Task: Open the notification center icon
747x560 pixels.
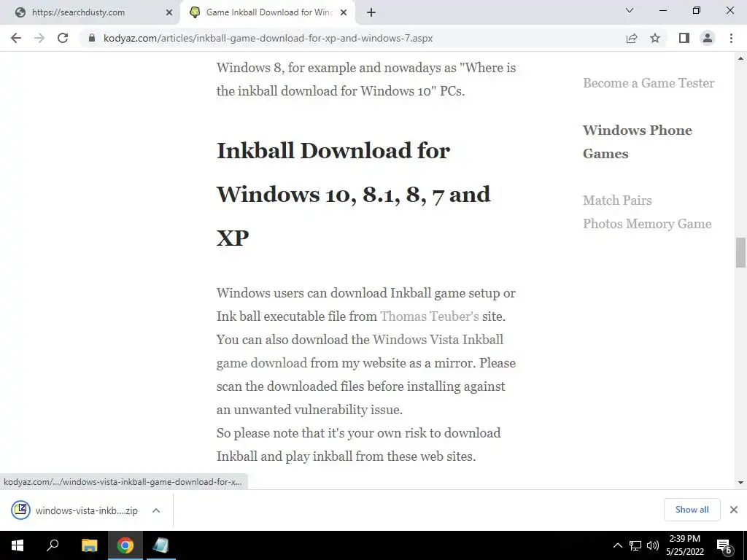Action: coord(724,546)
